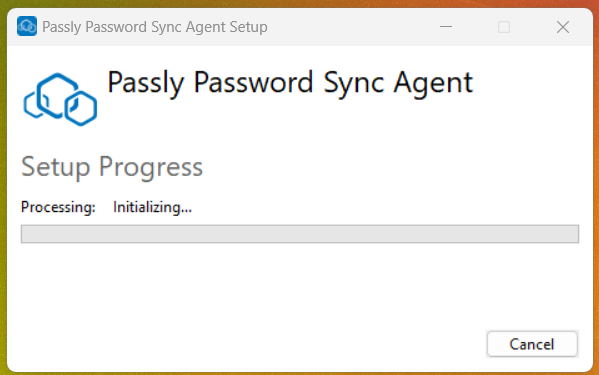
Task: Cancel the setup
Action: tap(532, 344)
